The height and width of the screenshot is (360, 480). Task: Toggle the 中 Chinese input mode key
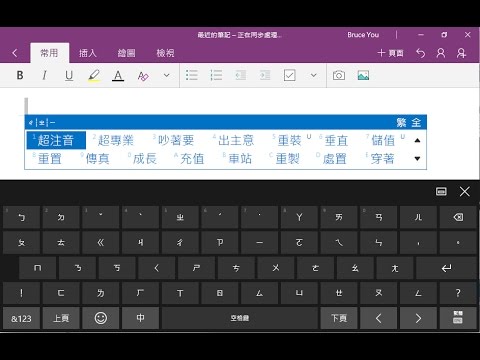click(x=140, y=319)
